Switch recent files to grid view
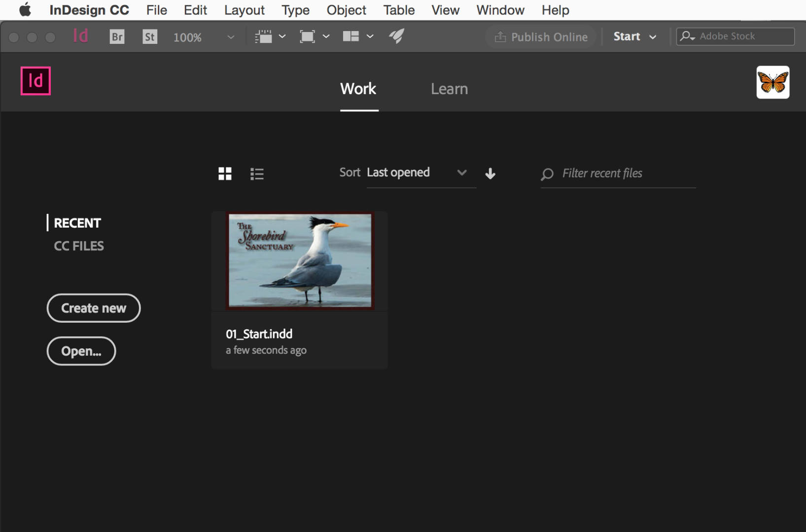806x532 pixels. [x=225, y=173]
